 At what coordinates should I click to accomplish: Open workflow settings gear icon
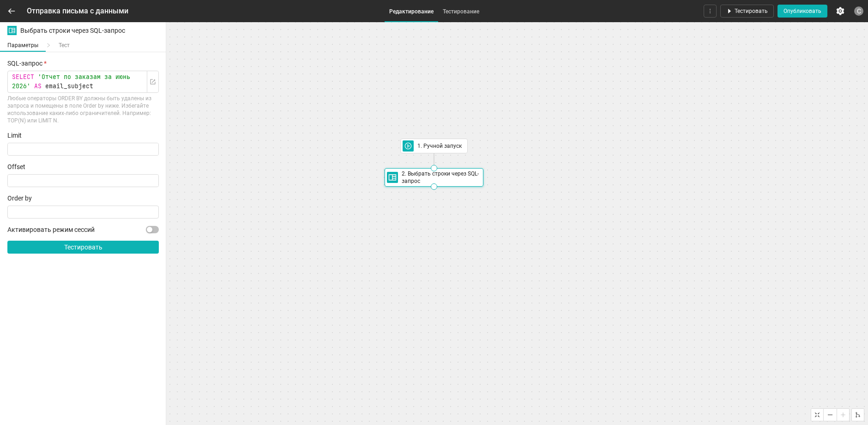tap(840, 11)
